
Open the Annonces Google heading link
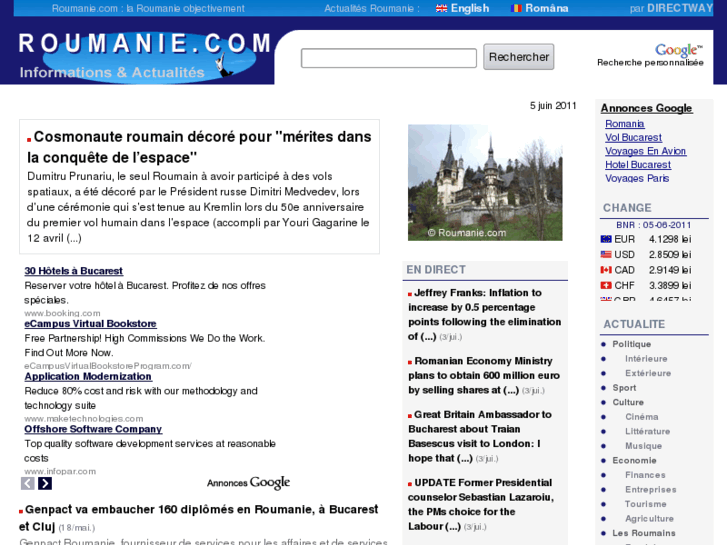tap(646, 108)
